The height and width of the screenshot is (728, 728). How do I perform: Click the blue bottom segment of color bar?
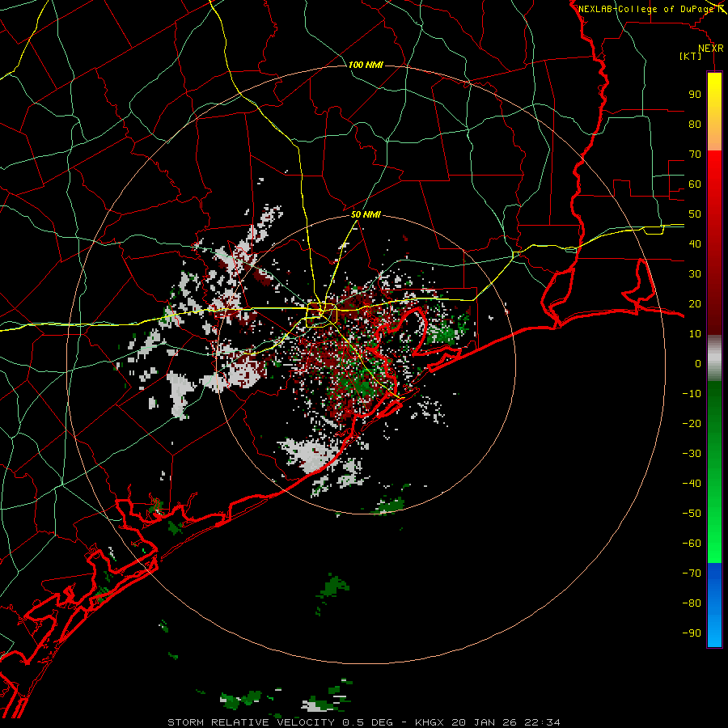click(x=714, y=605)
